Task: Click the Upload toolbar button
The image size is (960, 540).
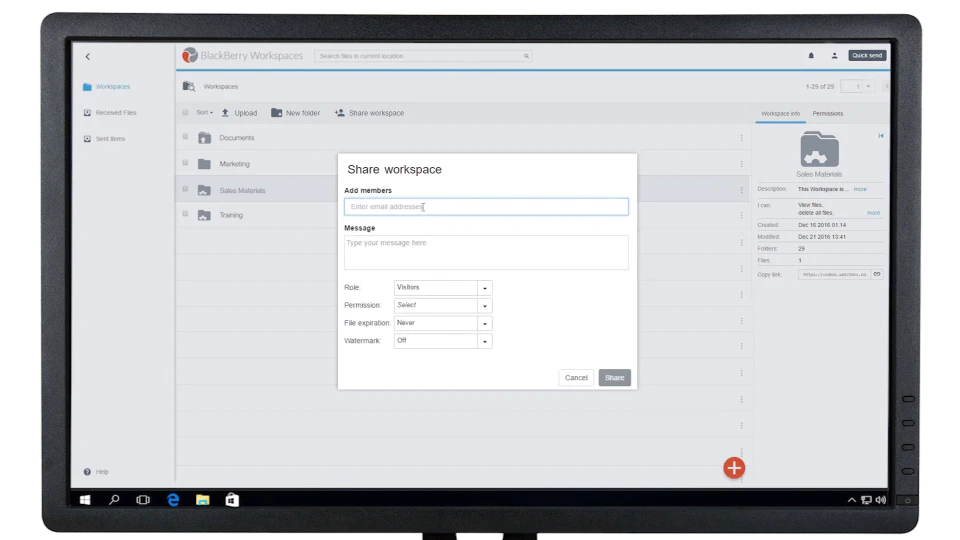Action: [x=239, y=113]
